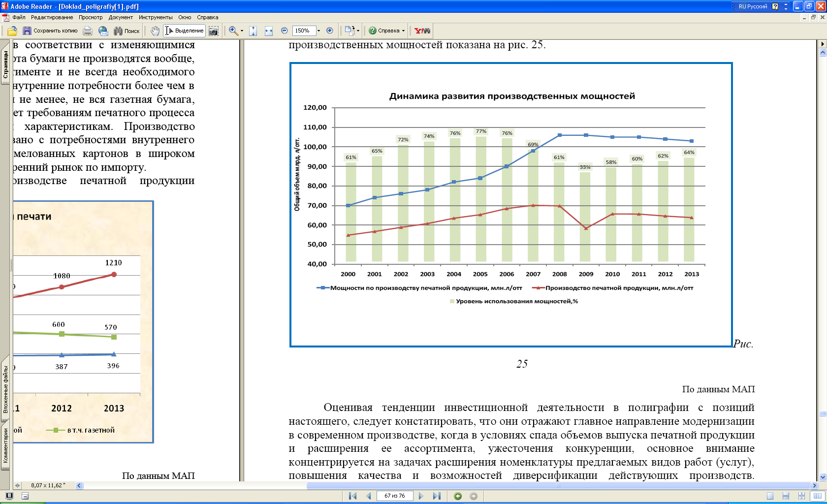The height and width of the screenshot is (504, 827).
Task: Click the chart title 'Динамика развития производственных мощностей'
Action: coord(512,96)
